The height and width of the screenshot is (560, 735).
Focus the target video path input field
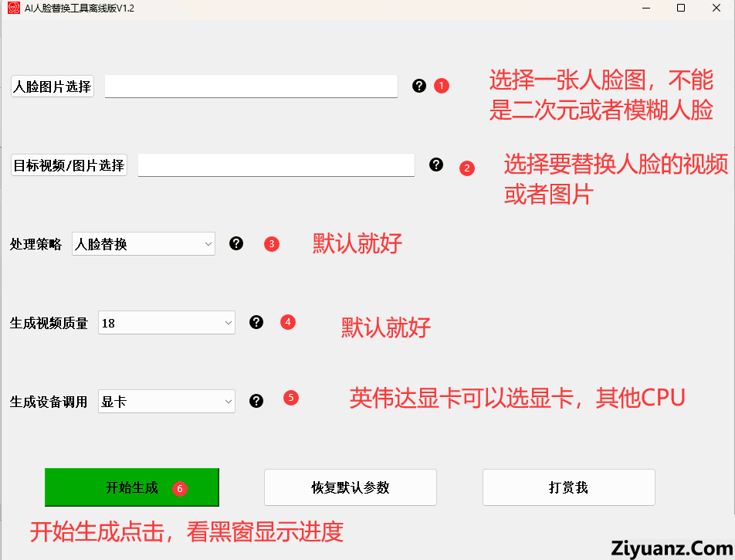[x=276, y=165]
